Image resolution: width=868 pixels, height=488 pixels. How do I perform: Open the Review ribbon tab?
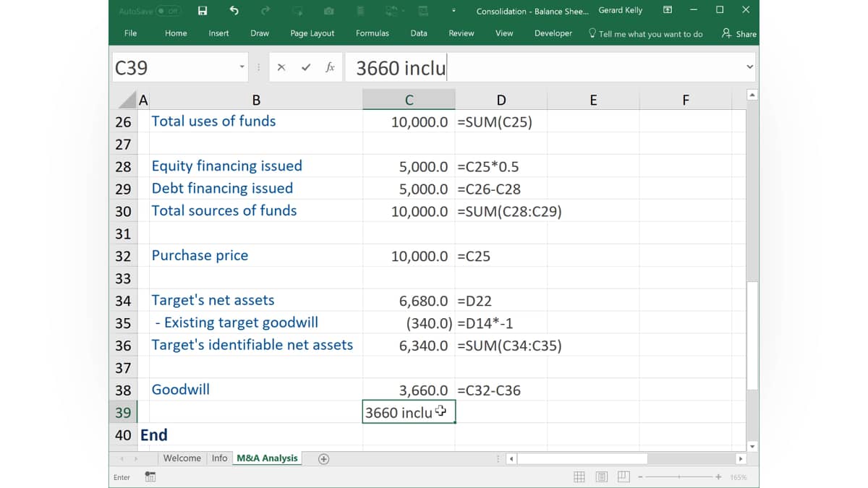click(461, 33)
